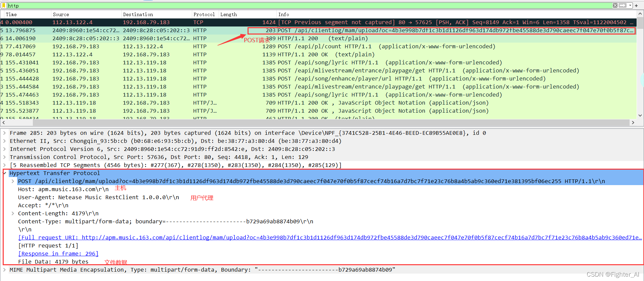Sort packets by Protocol column header
Image resolution: width=644 pixels, height=281 pixels.
[205, 14]
